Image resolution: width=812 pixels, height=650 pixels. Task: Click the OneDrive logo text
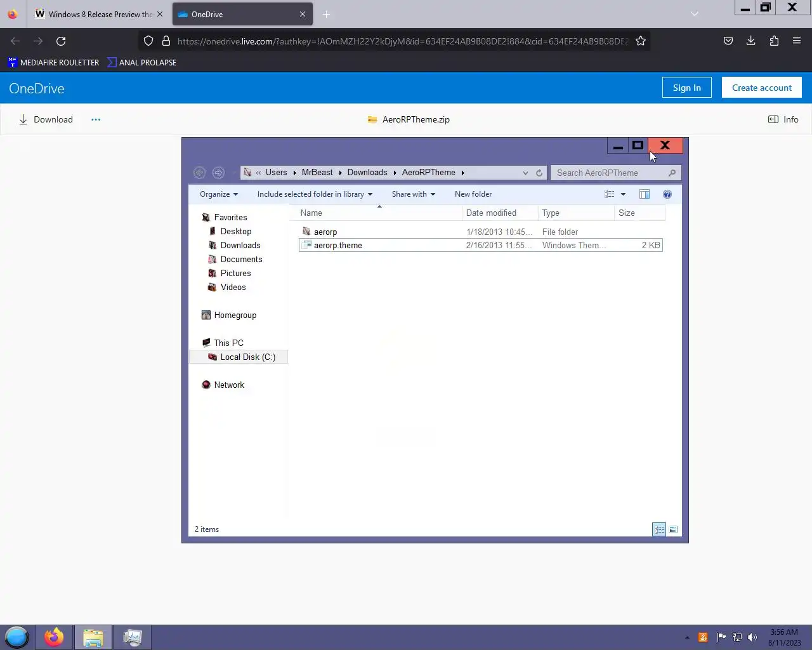[x=37, y=88]
